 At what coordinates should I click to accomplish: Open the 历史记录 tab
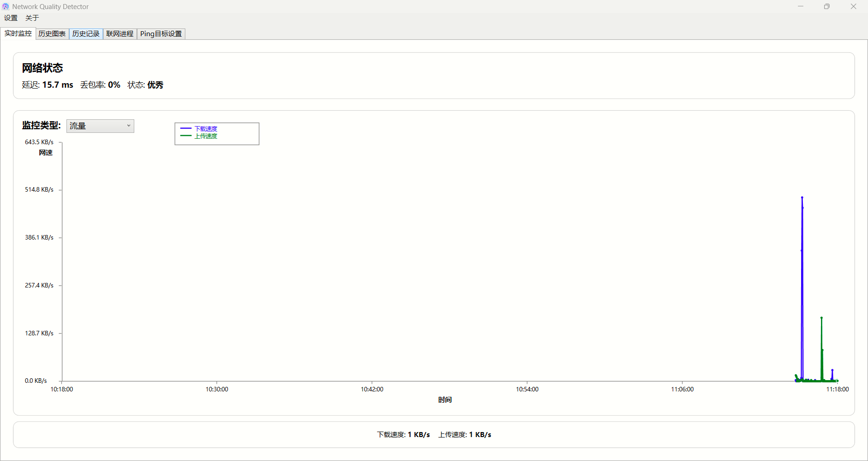[86, 34]
